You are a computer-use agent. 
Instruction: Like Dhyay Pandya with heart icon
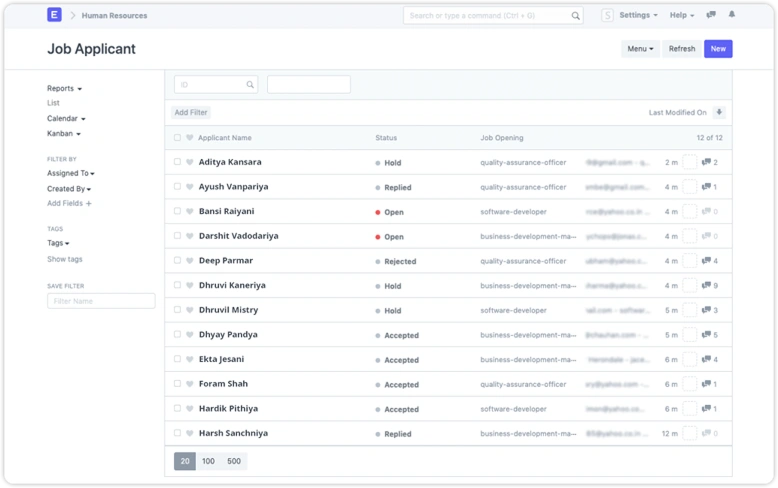click(190, 335)
